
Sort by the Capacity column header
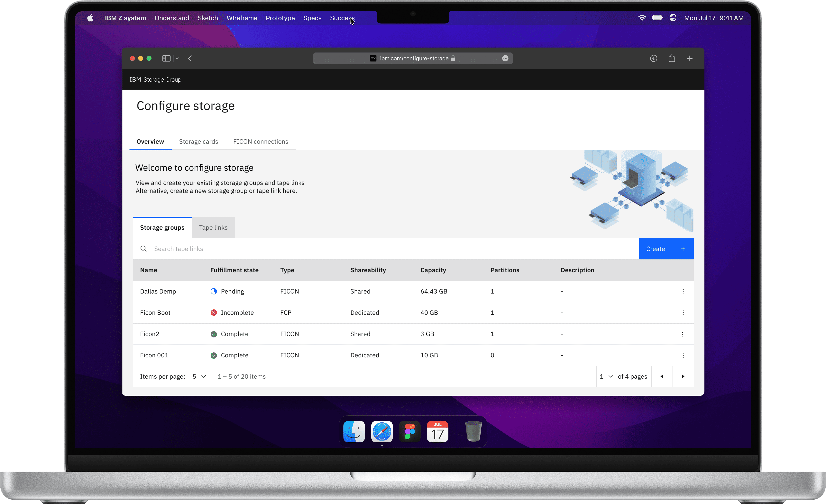[x=433, y=270]
